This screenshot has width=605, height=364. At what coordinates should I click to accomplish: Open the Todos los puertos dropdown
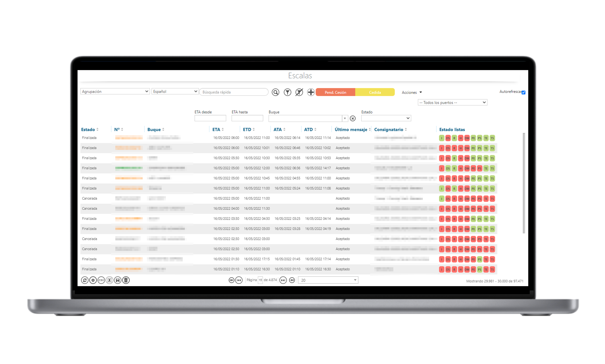click(453, 103)
